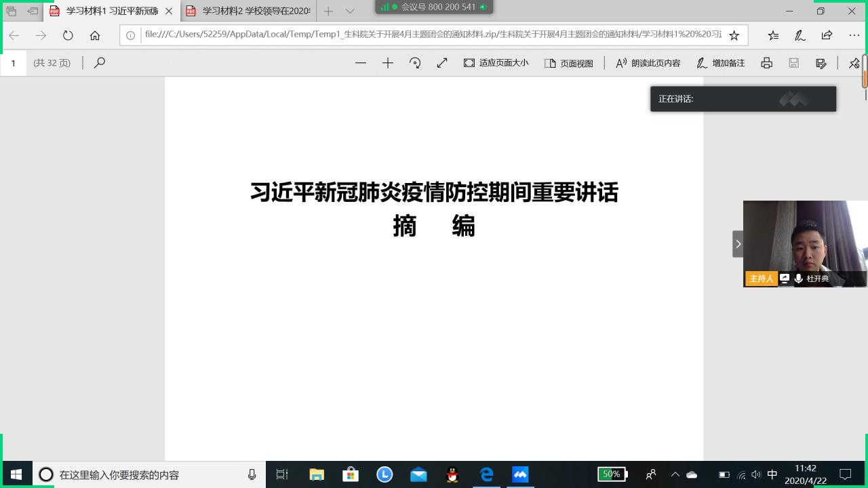Print the PDF document
868x488 pixels.
coord(766,63)
